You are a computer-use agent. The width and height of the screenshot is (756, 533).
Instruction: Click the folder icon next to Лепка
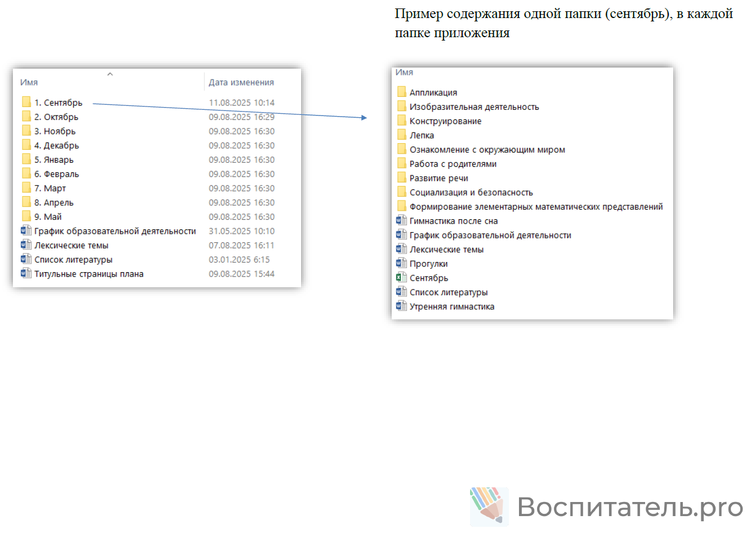(x=401, y=135)
